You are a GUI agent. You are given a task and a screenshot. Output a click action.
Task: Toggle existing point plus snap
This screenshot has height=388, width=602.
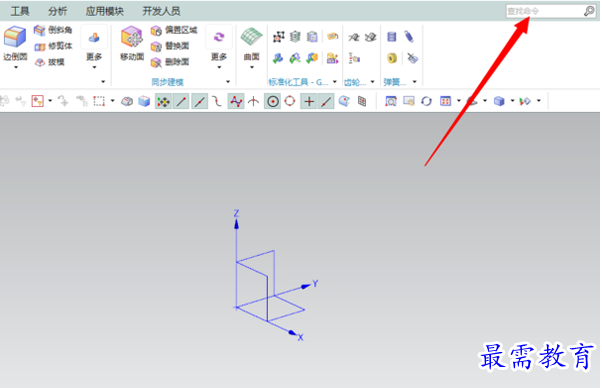(309, 102)
